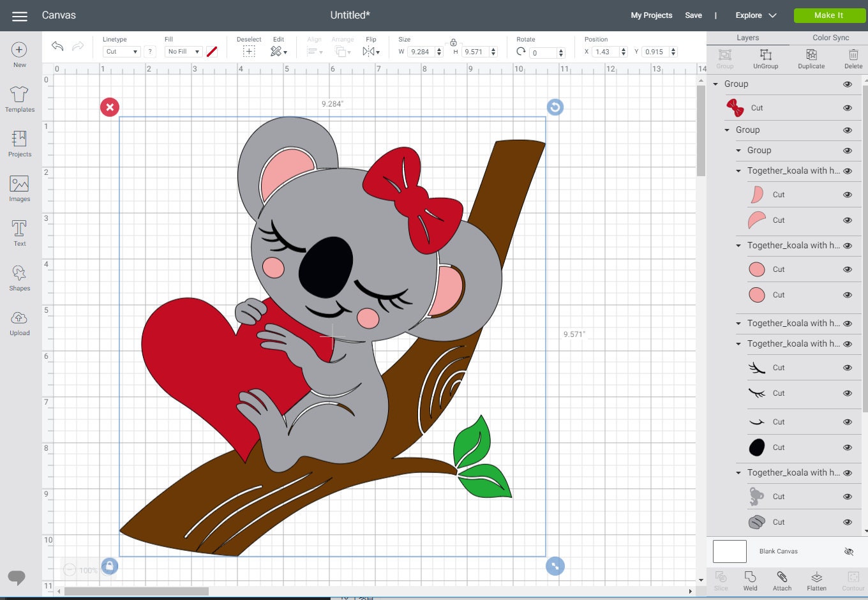Click the Weld icon
The image size is (868, 600).
pyautogui.click(x=751, y=581)
